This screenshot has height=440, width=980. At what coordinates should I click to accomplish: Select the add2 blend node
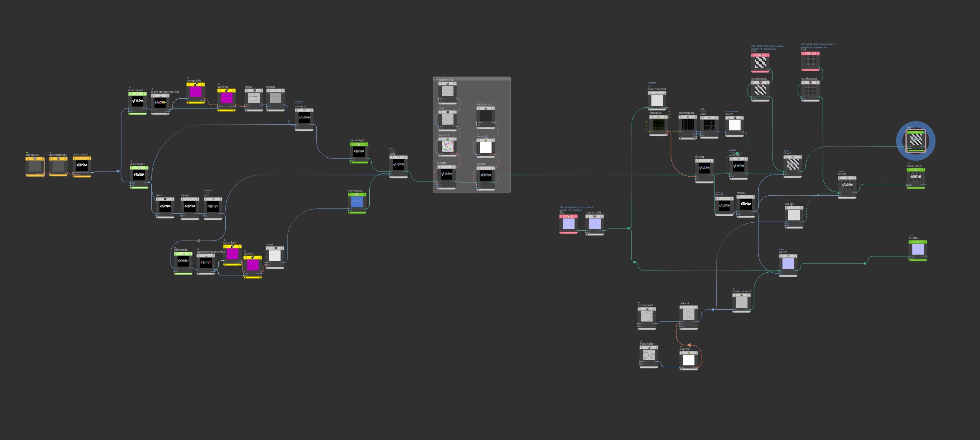tap(709, 127)
